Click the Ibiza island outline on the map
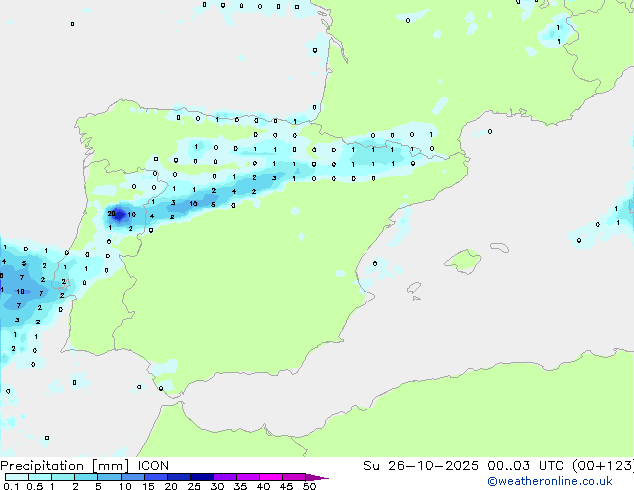This screenshot has height=490, width=634. point(414,288)
